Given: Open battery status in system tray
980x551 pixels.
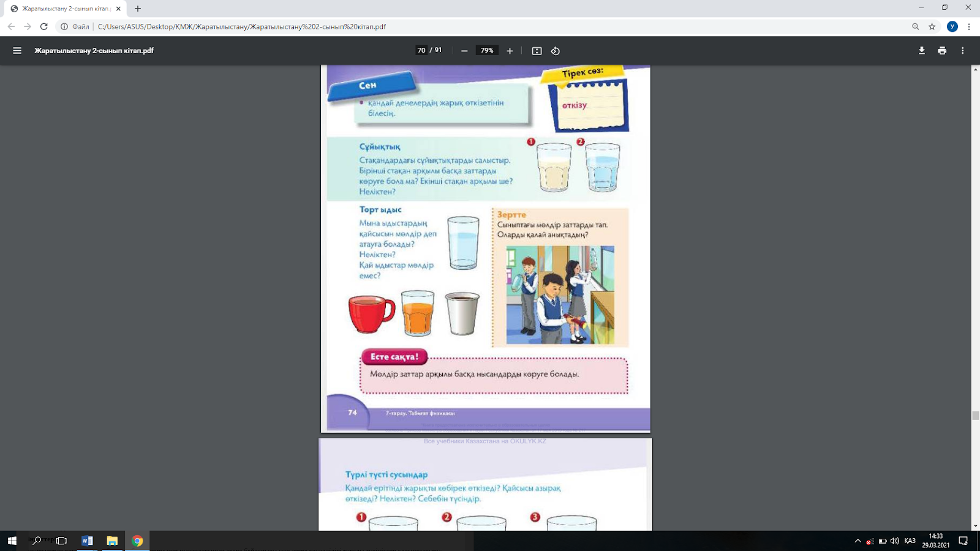Looking at the screenshot, I should point(883,541).
